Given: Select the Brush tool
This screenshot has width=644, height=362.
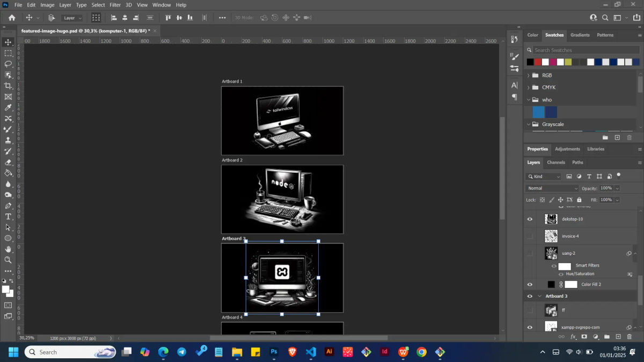Looking at the screenshot, I should [x=8, y=129].
